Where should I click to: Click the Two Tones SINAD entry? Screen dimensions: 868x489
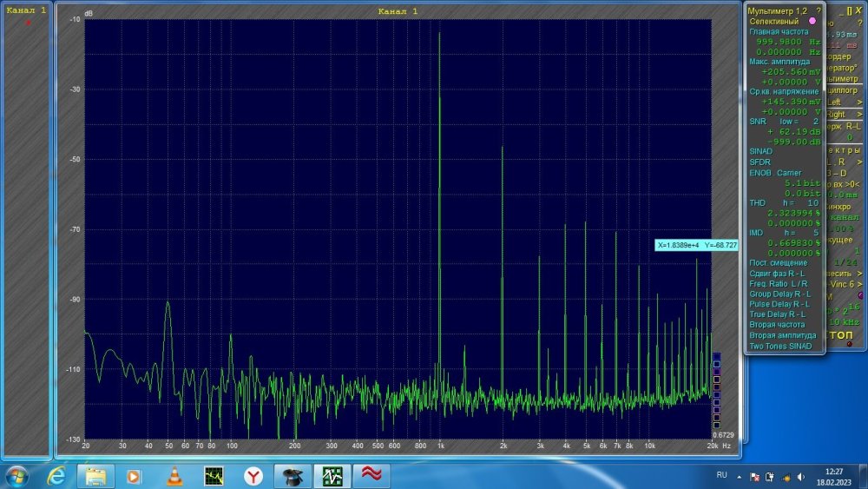[780, 346]
